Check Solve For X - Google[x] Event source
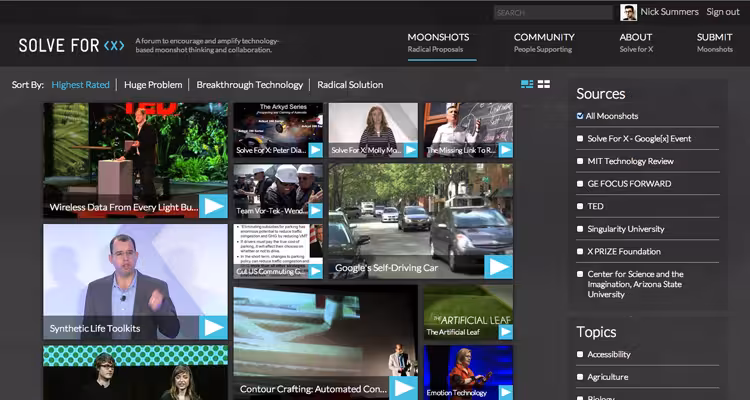 point(580,139)
